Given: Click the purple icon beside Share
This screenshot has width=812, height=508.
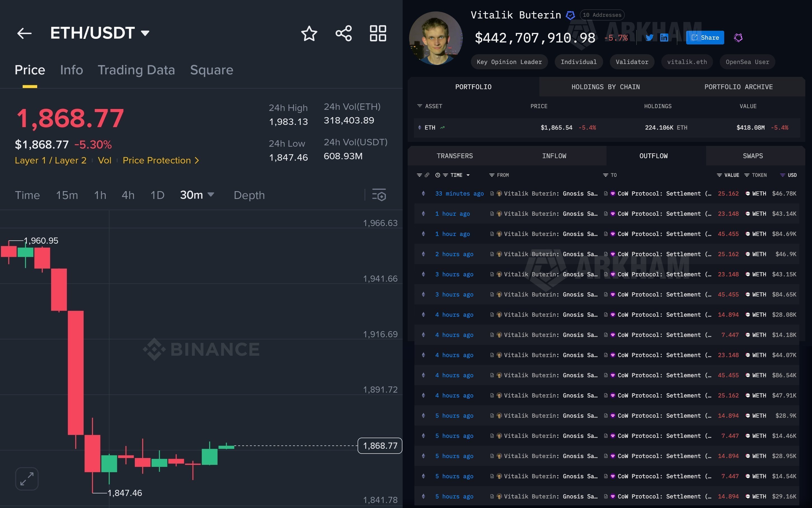Looking at the screenshot, I should point(738,37).
